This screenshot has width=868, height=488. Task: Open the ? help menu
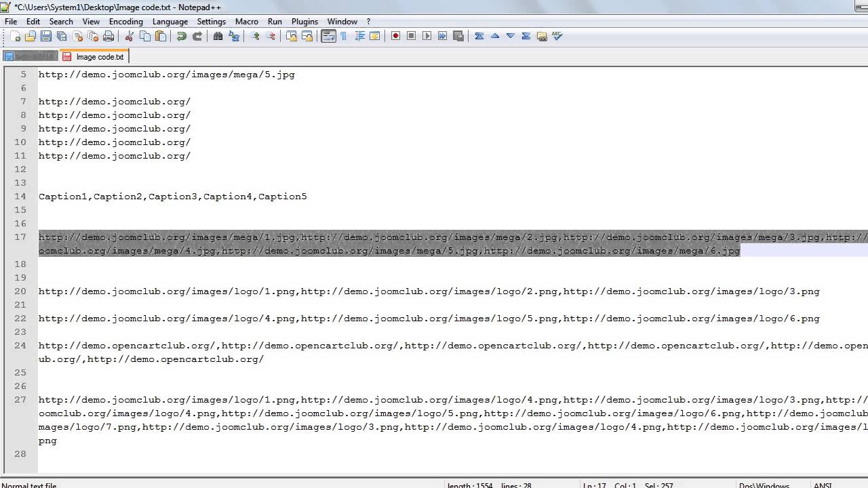tap(369, 22)
